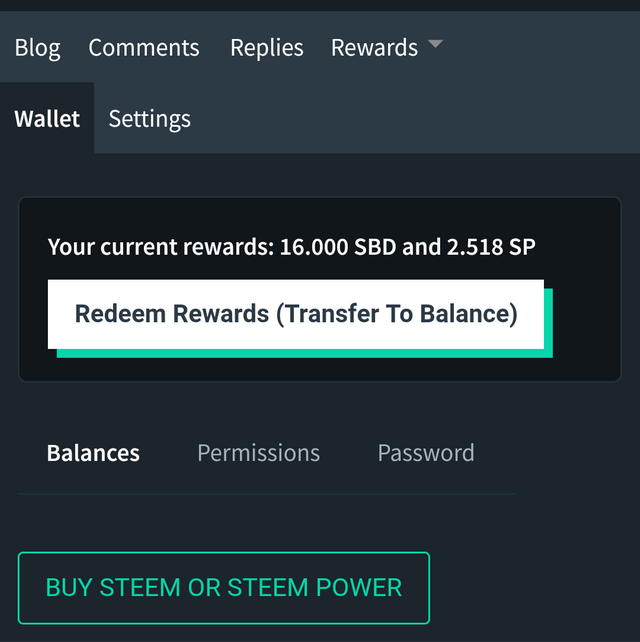Click the Rewards menu label
Viewport: 640px width, 642px height.
(374, 48)
